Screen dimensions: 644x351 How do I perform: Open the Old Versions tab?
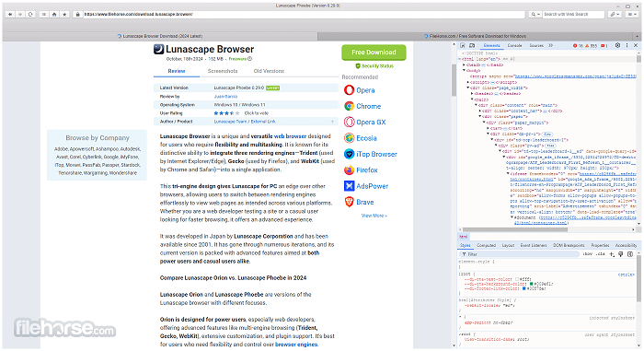pyautogui.click(x=269, y=71)
